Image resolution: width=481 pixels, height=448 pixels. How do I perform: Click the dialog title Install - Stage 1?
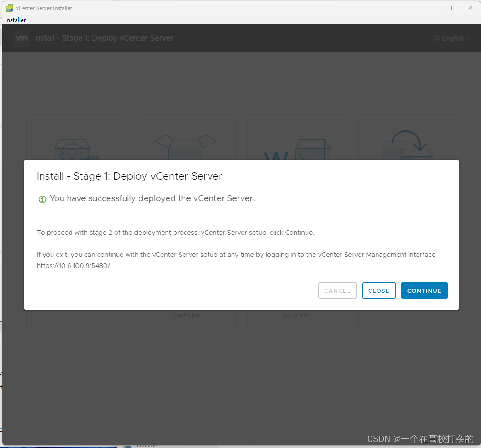pos(129,176)
